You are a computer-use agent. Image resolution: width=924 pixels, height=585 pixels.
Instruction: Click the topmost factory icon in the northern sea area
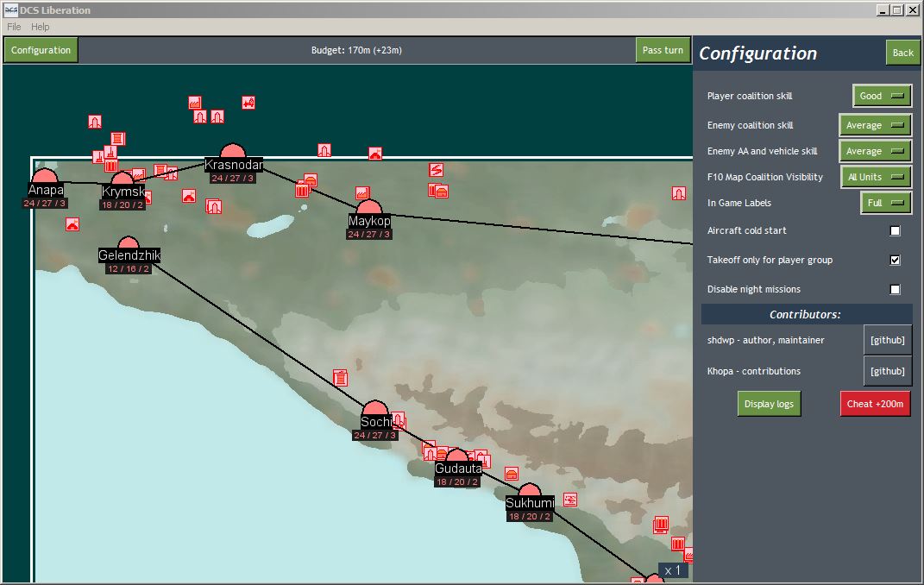pos(195,103)
